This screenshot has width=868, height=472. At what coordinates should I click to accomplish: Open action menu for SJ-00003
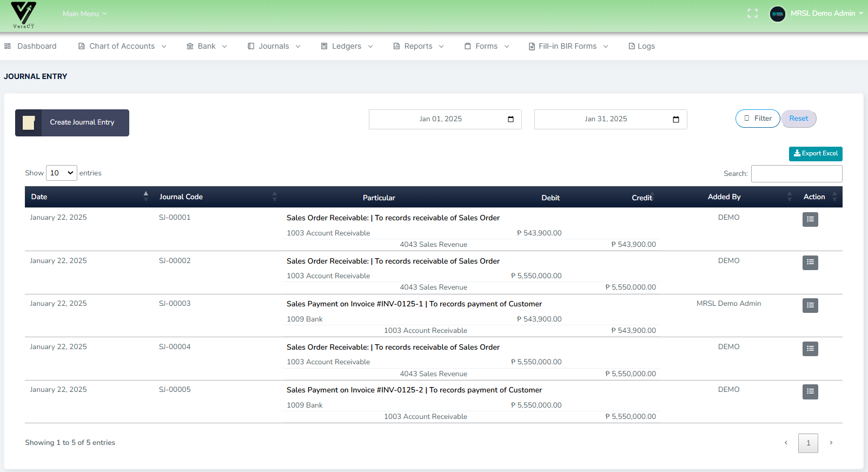(810, 305)
